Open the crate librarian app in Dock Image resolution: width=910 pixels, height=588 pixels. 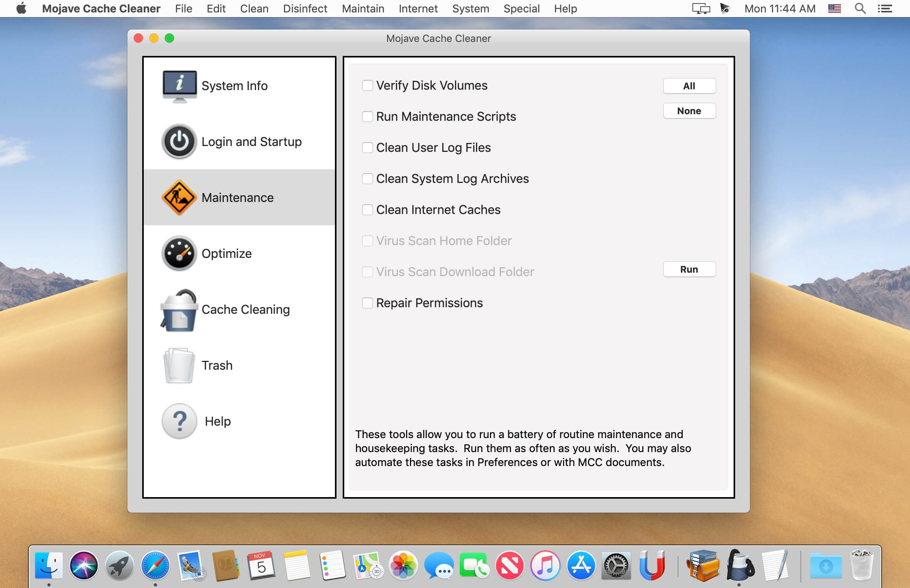(x=703, y=565)
